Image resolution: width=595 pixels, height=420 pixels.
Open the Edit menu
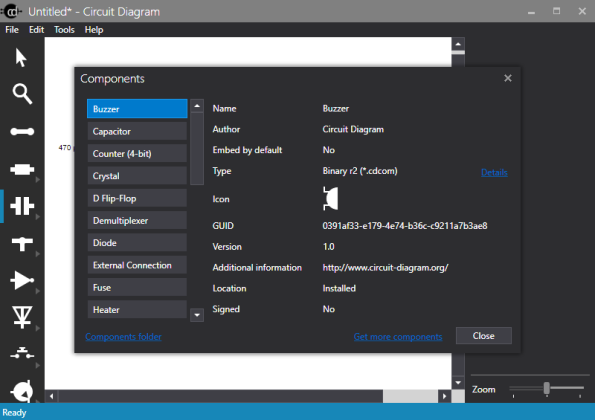click(x=36, y=30)
